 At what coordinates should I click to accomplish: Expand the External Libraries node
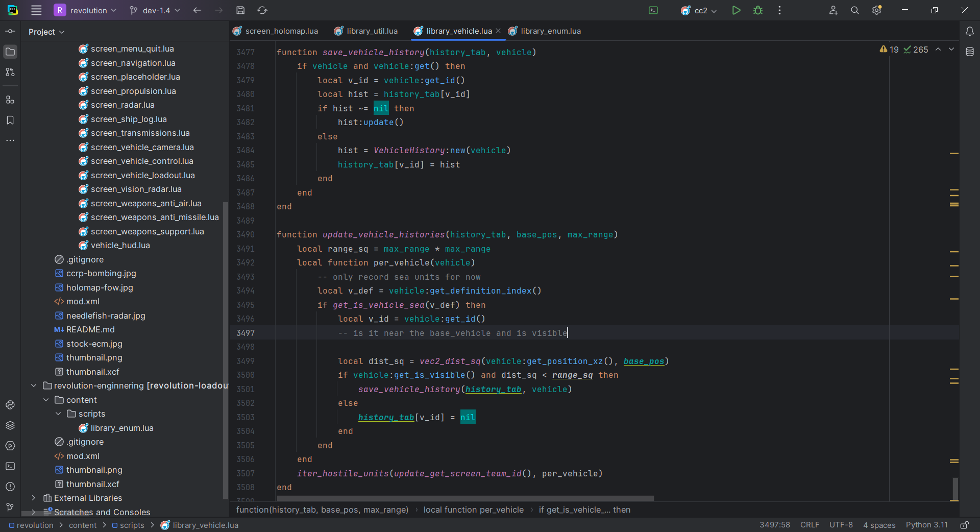click(x=33, y=498)
